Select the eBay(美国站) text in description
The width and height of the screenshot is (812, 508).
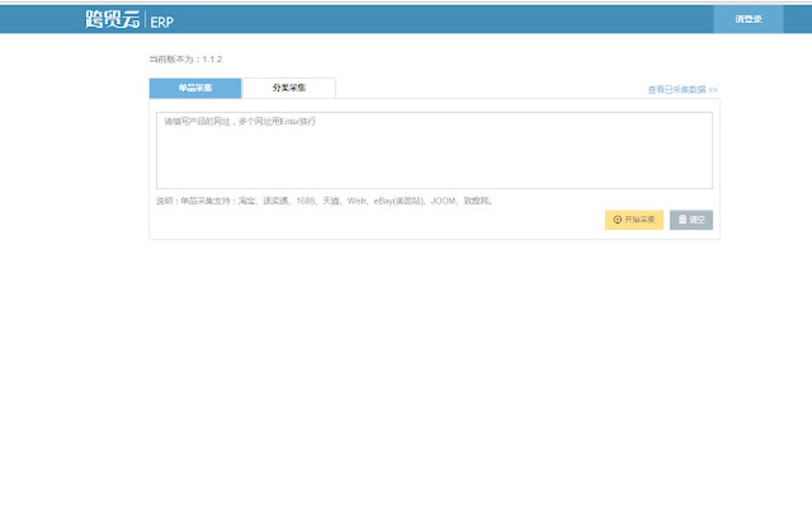399,201
